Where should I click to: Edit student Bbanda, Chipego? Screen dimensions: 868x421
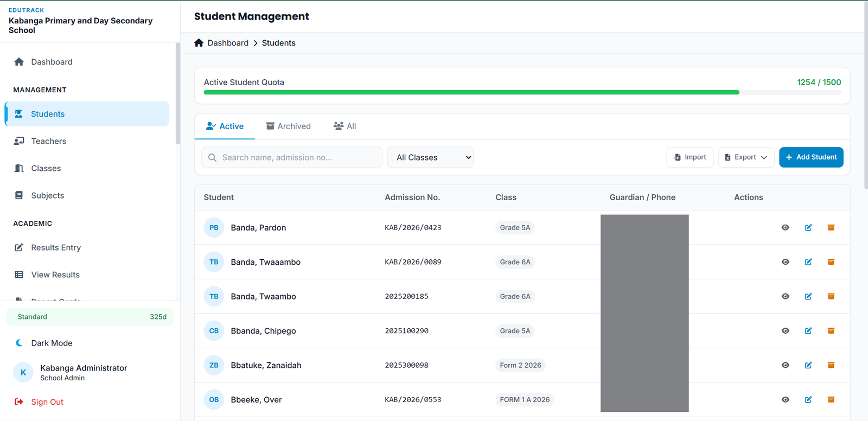click(x=808, y=331)
